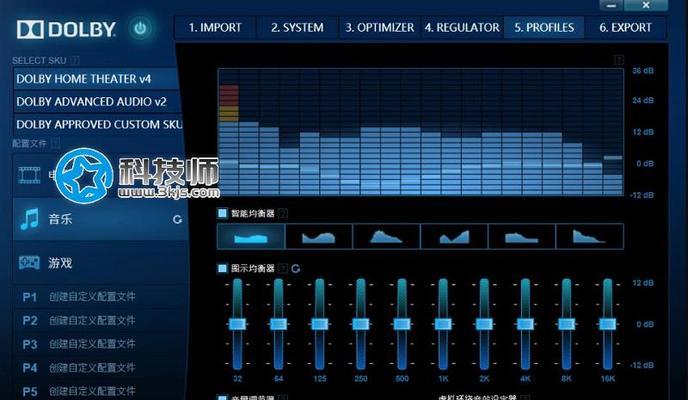Open the 1. IMPORT tab

tap(215, 28)
